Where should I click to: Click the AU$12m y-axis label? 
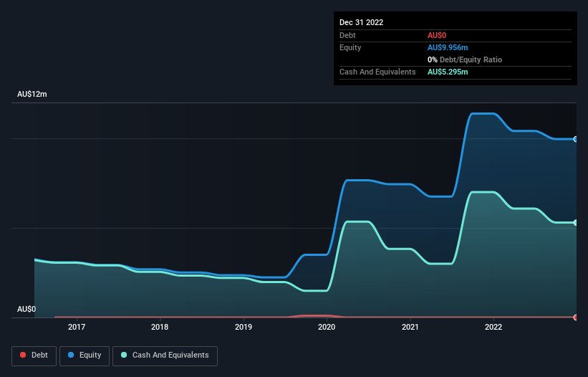32,94
